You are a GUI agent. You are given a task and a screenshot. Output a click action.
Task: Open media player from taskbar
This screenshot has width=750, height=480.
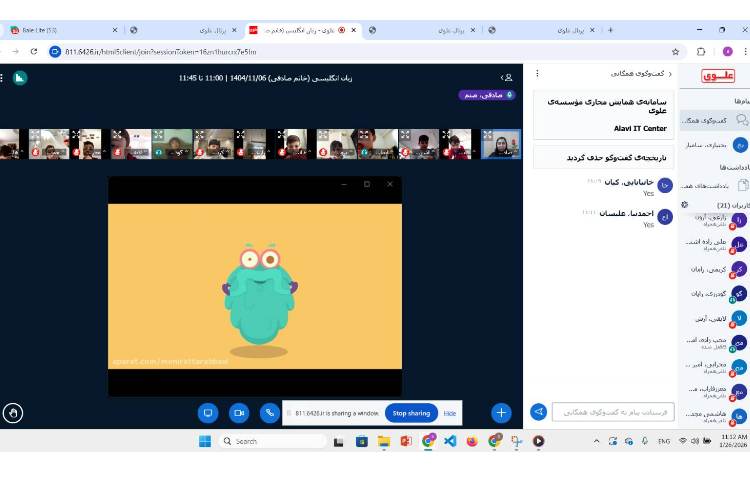click(x=539, y=441)
